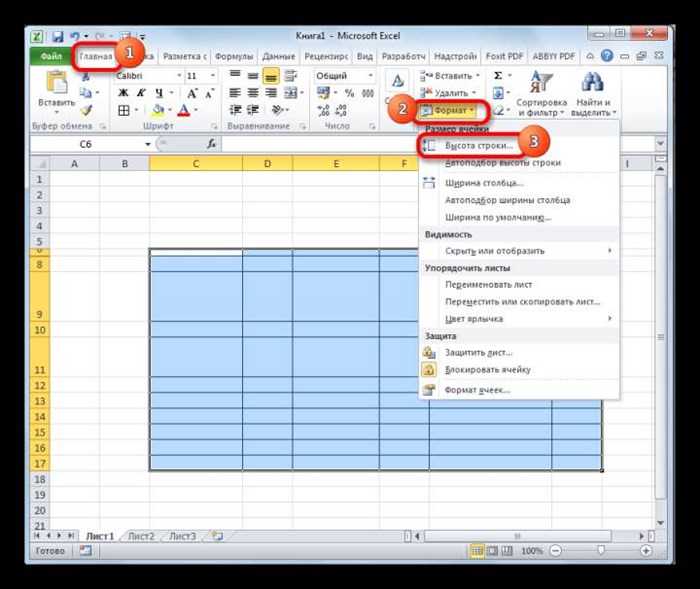Click the Paste (Вставить) clipboard icon
Image resolution: width=700 pixels, height=589 pixels.
(57, 84)
